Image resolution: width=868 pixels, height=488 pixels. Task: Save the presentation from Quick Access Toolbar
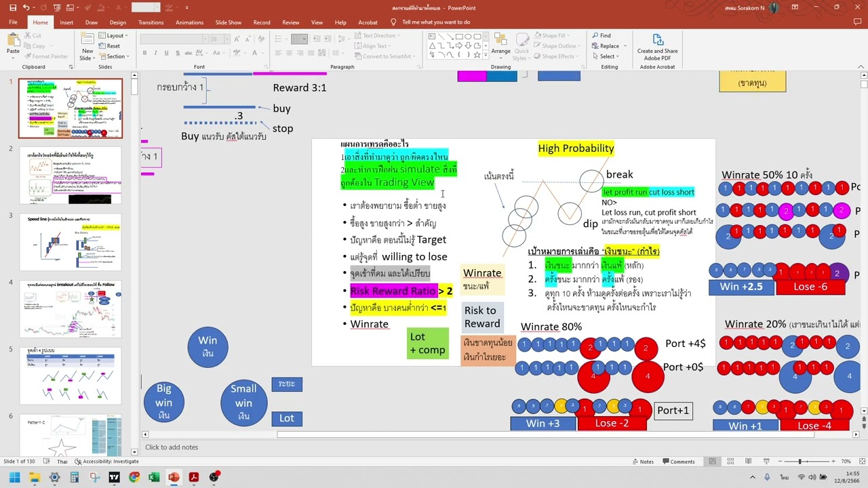(x=12, y=7)
